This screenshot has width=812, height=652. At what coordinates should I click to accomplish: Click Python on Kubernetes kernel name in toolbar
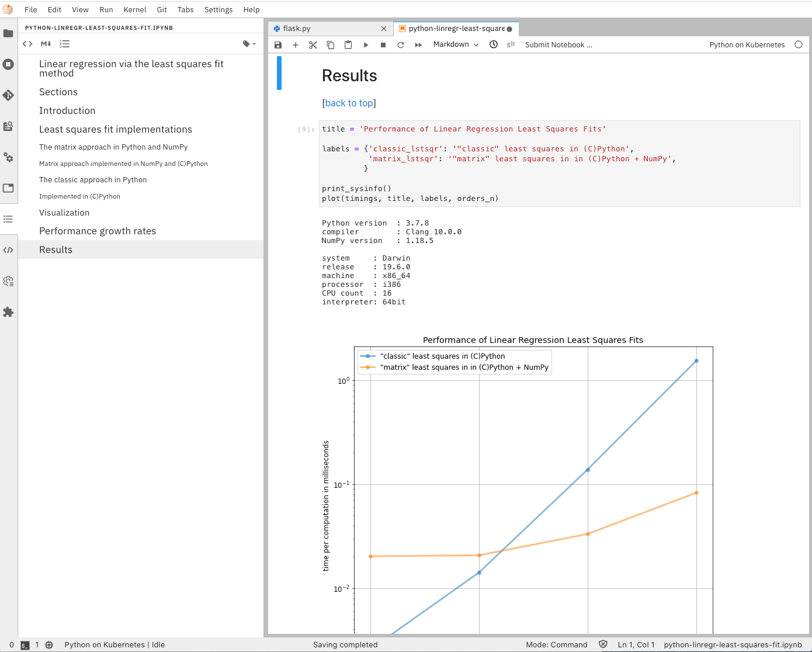pos(747,44)
